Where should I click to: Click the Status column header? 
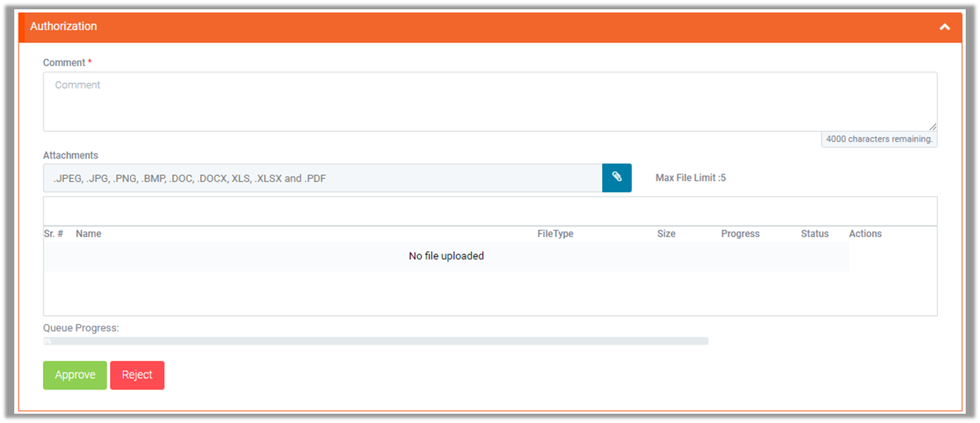(814, 234)
